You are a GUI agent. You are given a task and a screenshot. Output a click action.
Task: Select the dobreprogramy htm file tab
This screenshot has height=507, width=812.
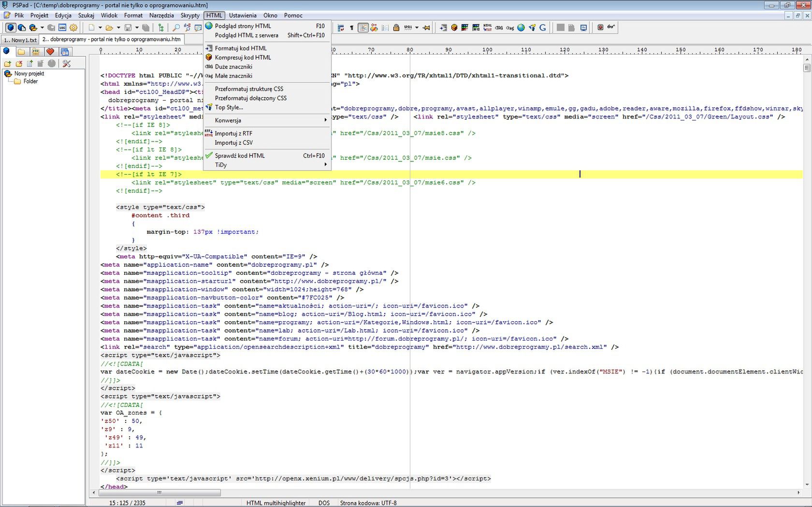click(x=112, y=40)
